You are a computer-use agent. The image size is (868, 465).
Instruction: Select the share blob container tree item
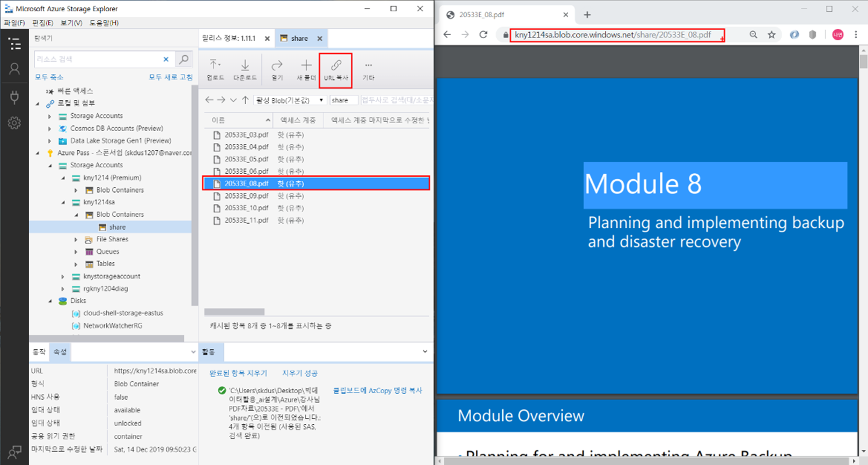click(x=110, y=227)
